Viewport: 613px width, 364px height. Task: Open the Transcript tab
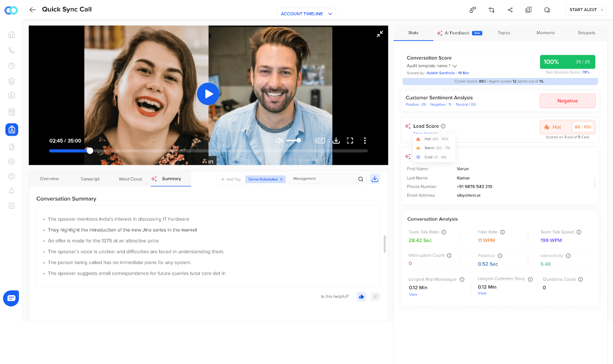pyautogui.click(x=90, y=179)
